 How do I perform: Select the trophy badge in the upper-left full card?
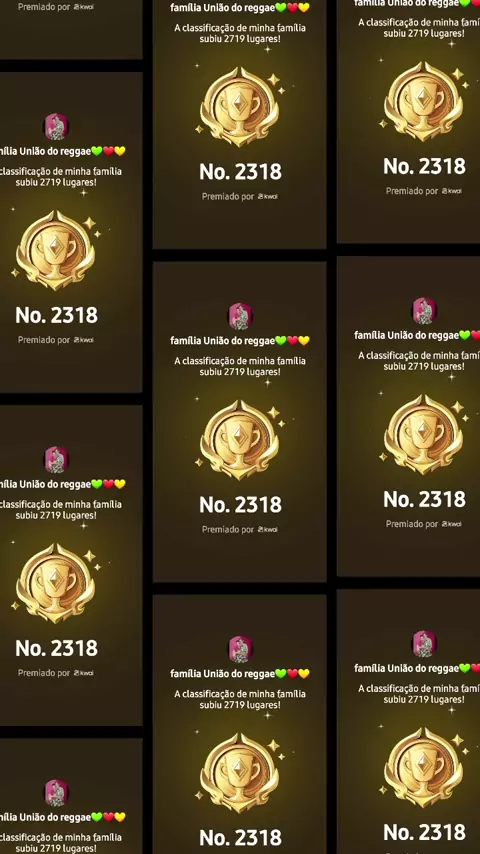(x=56, y=250)
